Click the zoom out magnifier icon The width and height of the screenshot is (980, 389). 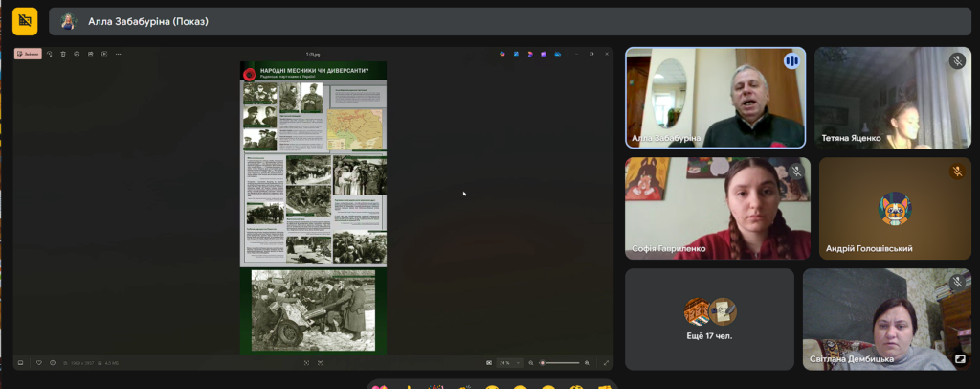(x=531, y=363)
